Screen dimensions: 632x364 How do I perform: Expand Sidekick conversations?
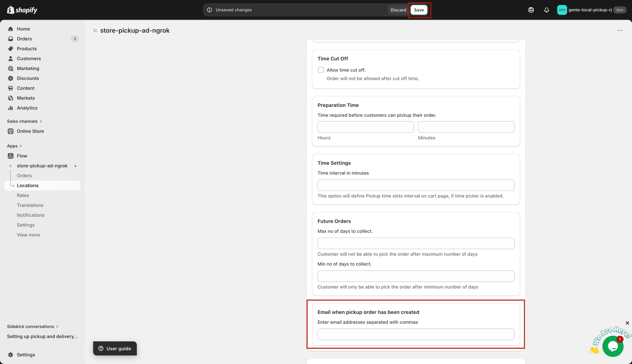[30, 326]
